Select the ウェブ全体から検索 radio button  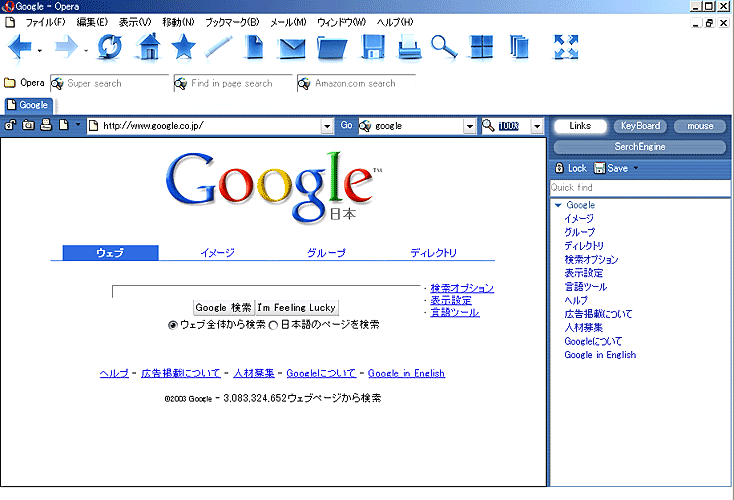pos(173,325)
